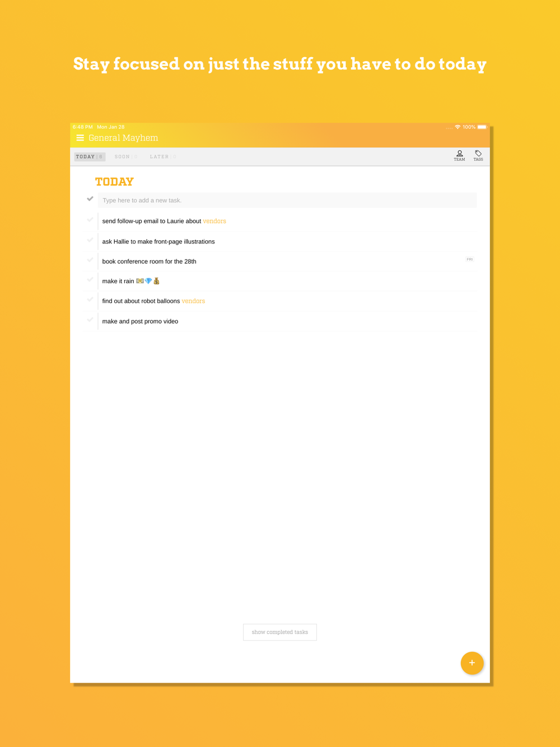Click show completed tasks button
Image resolution: width=560 pixels, height=747 pixels.
(x=280, y=632)
